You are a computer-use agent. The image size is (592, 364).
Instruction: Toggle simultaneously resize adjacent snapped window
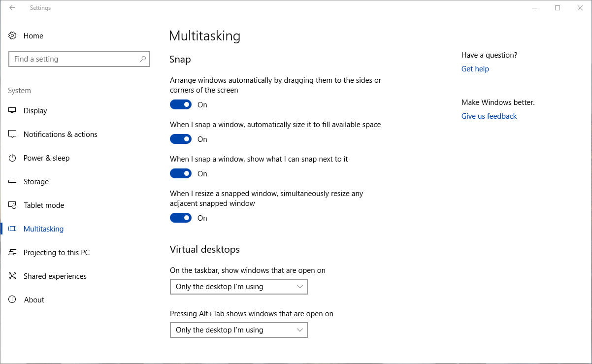coord(181,218)
